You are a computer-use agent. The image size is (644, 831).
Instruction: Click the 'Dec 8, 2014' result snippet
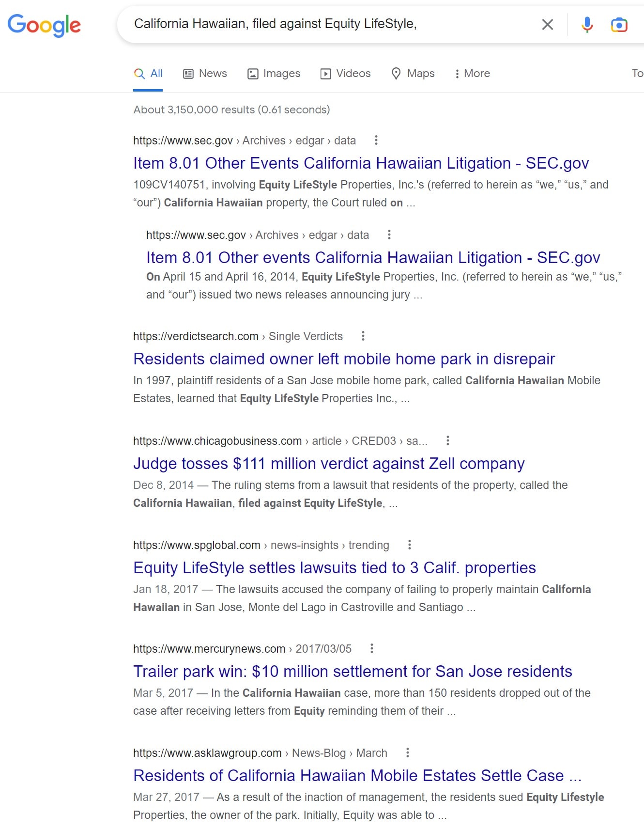[x=351, y=494]
